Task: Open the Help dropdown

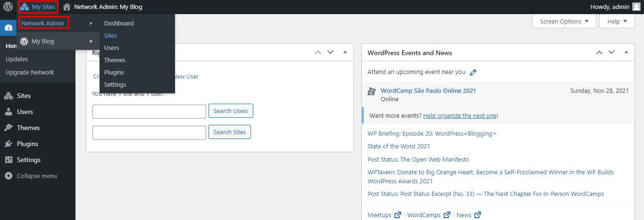Action: 617,21
